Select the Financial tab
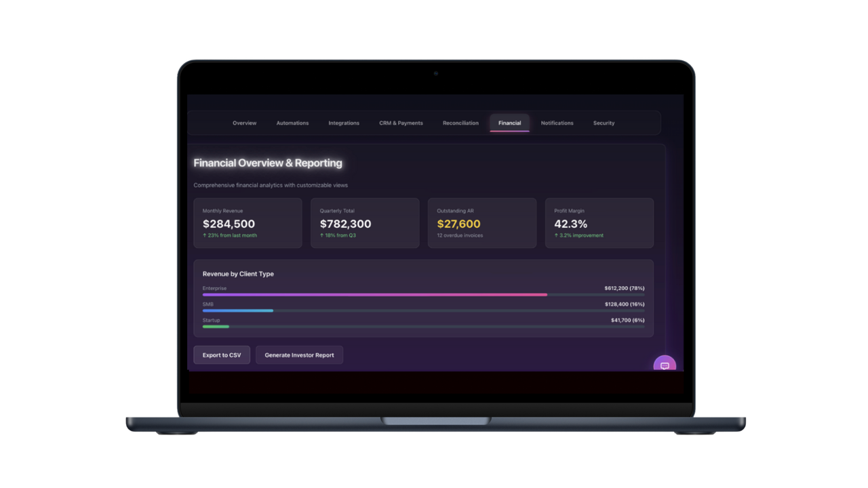The height and width of the screenshot is (488, 868). [509, 123]
